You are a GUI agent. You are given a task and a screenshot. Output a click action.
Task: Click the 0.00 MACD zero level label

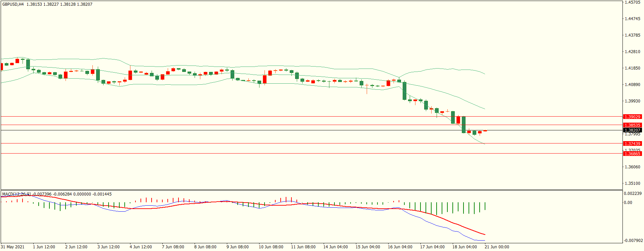[628, 203]
